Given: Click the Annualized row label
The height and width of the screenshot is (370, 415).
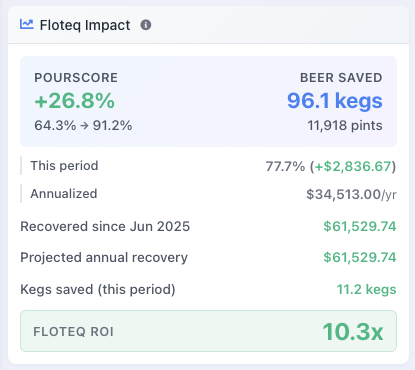Looking at the screenshot, I should pyautogui.click(x=64, y=194).
